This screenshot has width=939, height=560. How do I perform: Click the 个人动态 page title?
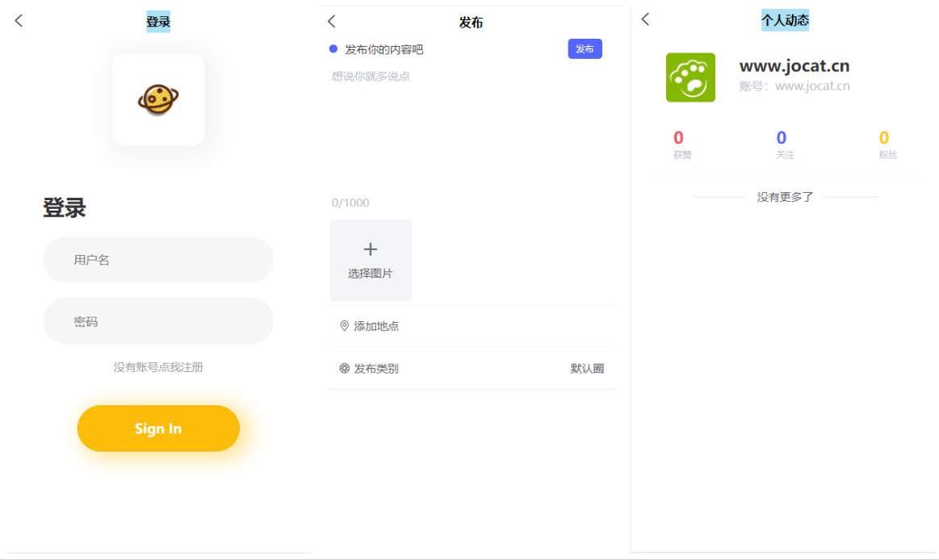coord(785,20)
